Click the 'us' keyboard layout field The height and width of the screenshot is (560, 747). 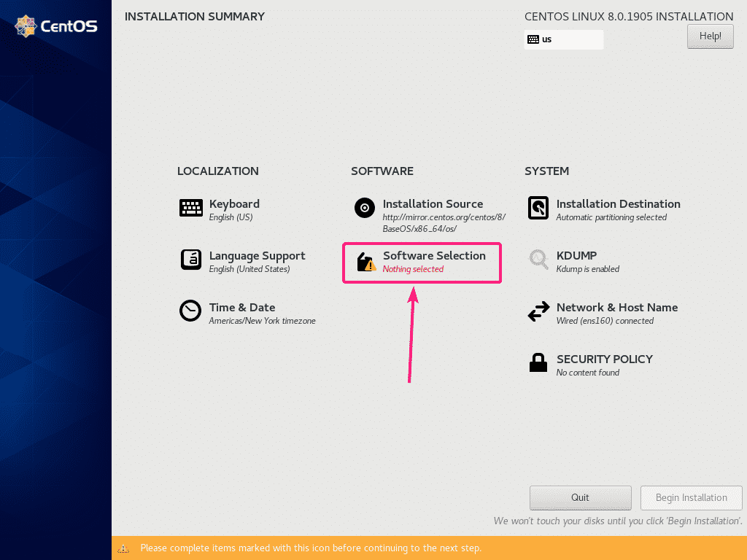pos(564,39)
